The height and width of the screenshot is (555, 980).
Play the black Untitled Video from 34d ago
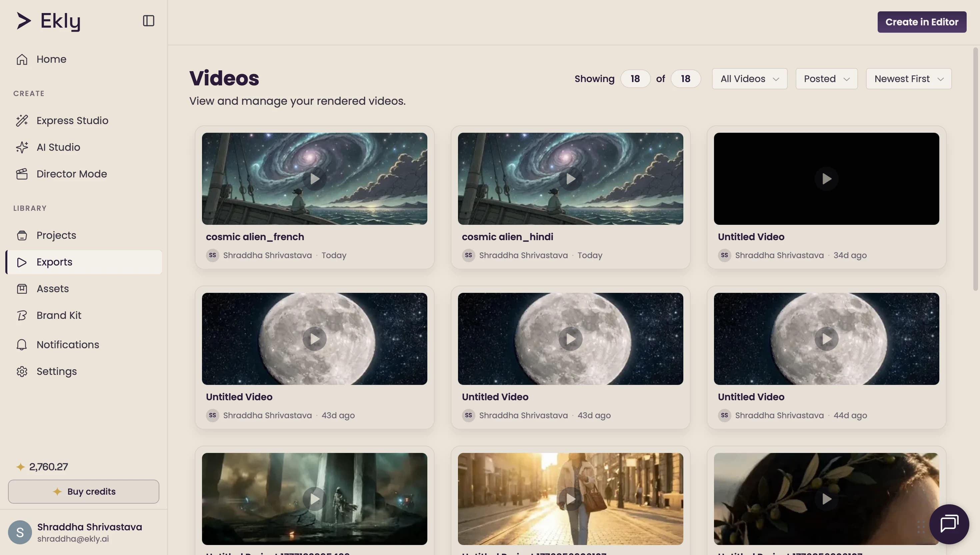coord(827,178)
